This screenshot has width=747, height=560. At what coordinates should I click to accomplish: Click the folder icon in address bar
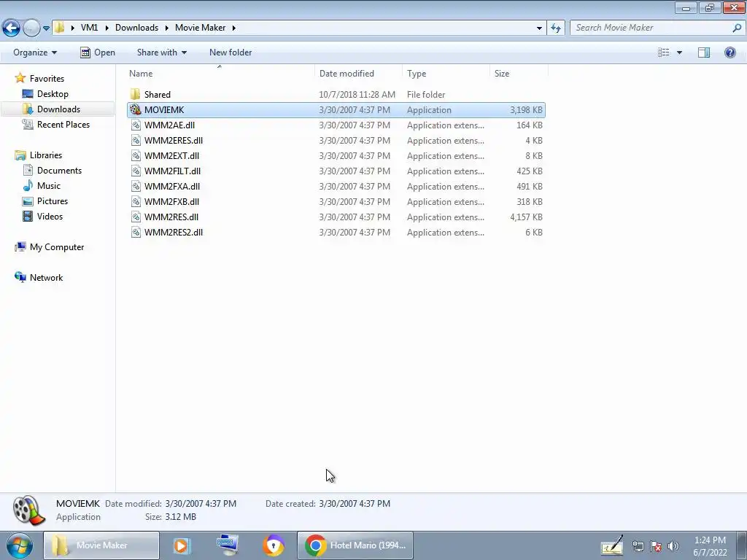(x=59, y=27)
